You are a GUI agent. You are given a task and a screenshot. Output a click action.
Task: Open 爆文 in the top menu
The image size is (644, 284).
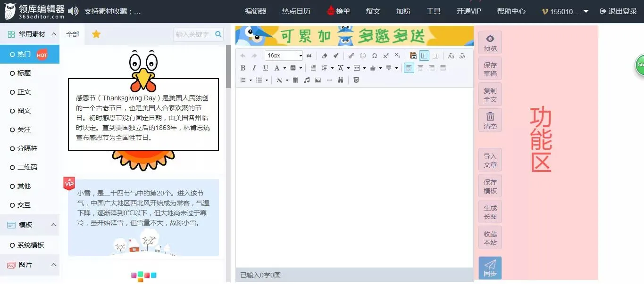pos(373,11)
